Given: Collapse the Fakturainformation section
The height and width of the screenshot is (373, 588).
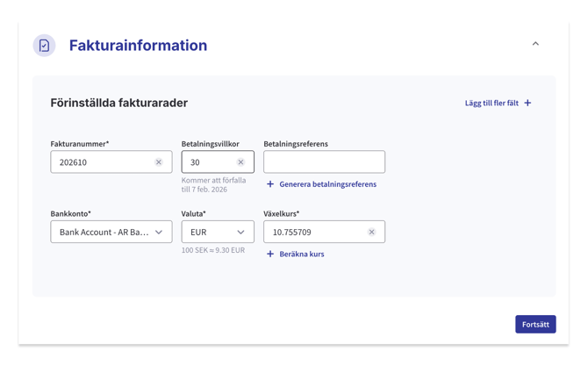Looking at the screenshot, I should (x=535, y=44).
